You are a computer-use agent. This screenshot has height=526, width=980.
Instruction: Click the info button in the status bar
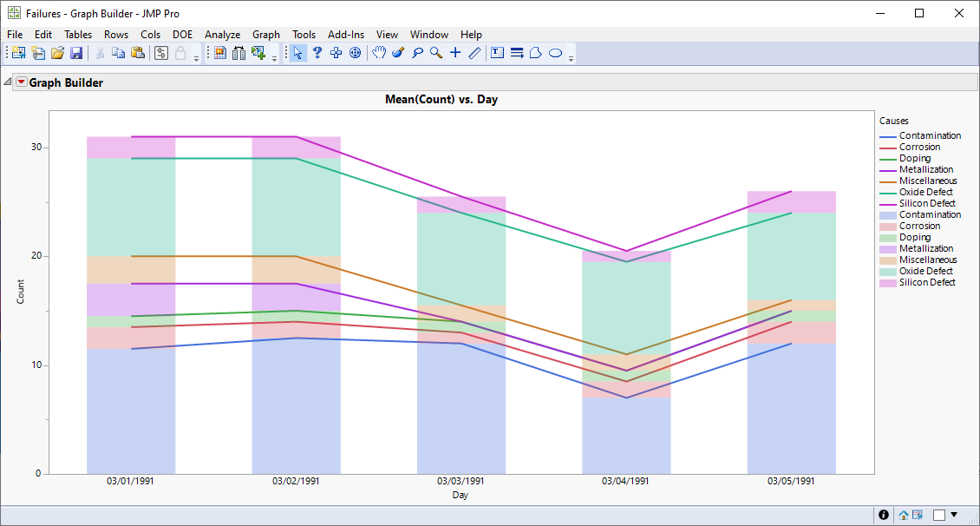point(884,515)
